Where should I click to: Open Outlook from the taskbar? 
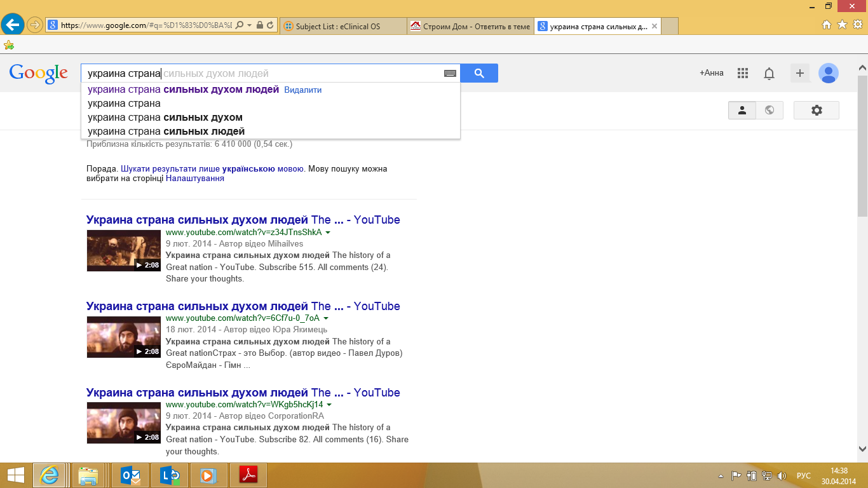point(132,475)
